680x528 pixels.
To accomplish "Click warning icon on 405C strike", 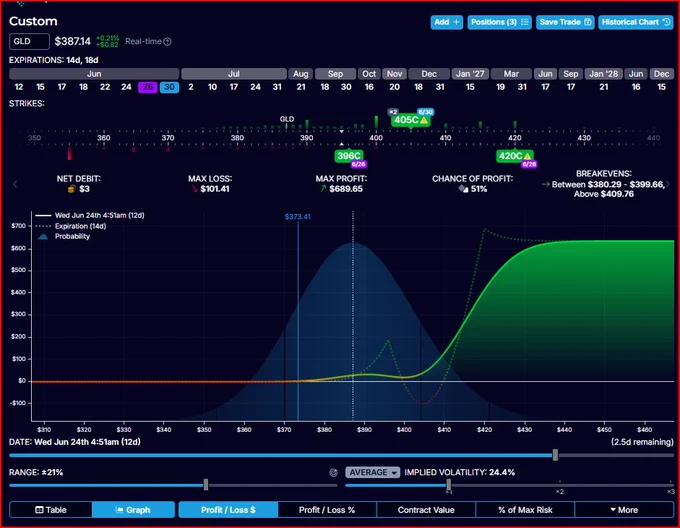I will point(424,121).
